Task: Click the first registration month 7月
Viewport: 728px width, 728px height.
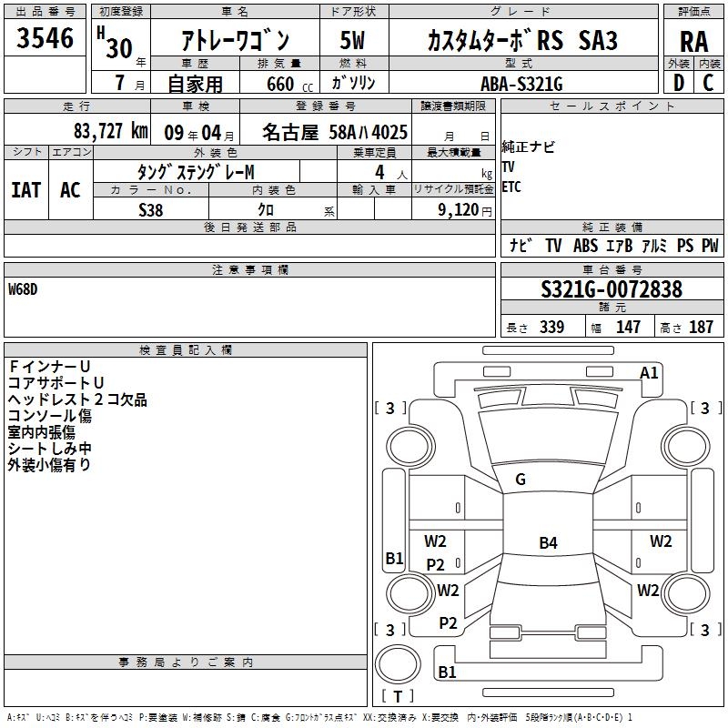Action: pyautogui.click(x=129, y=83)
